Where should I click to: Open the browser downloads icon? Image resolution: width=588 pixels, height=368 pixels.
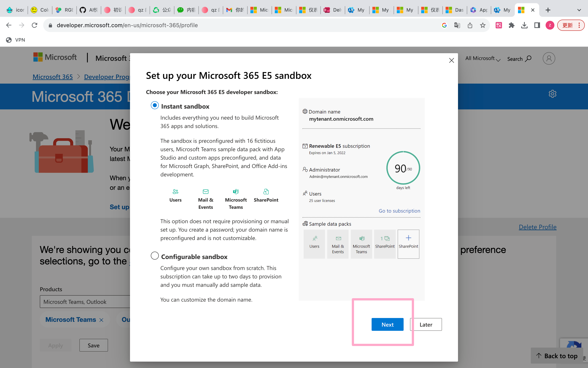coord(524,25)
